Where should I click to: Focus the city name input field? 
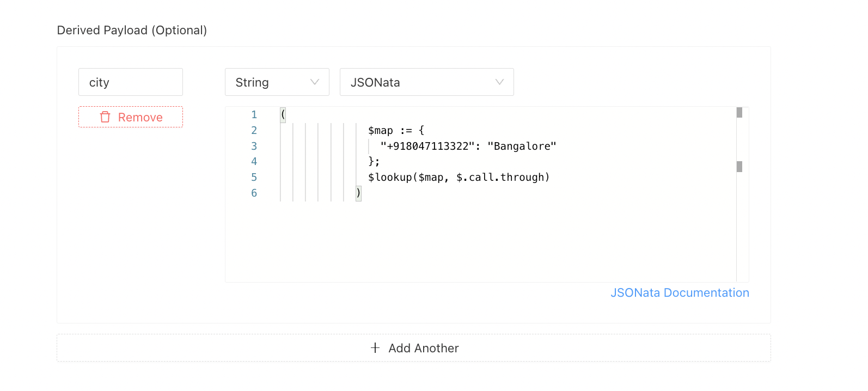point(131,82)
